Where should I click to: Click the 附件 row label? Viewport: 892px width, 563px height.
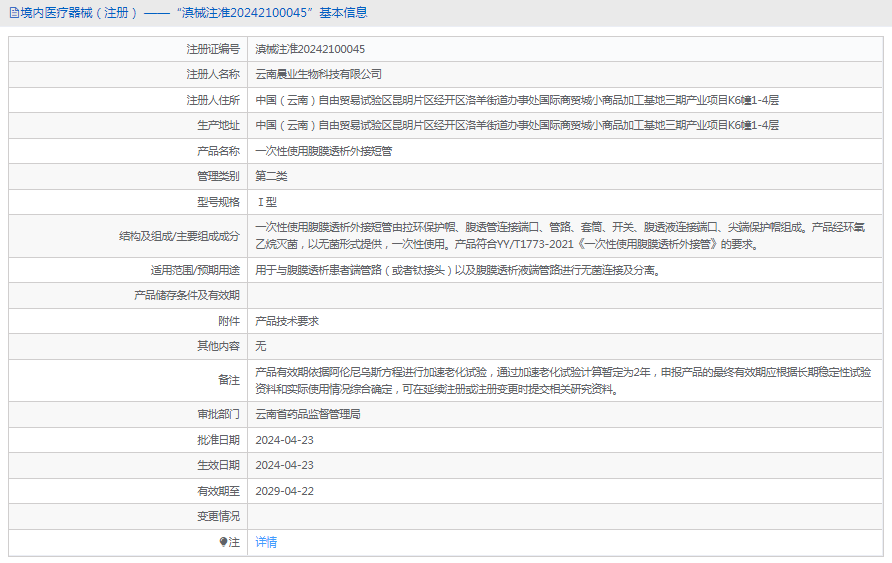(x=229, y=321)
